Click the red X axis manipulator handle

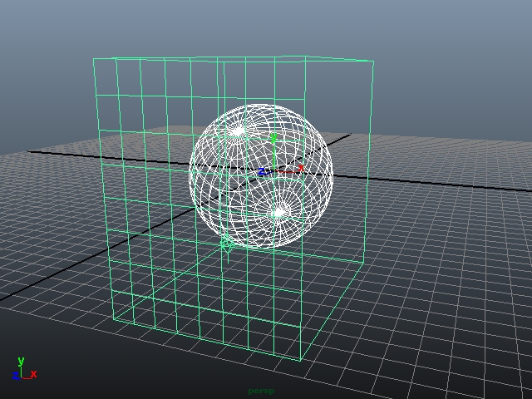point(300,169)
